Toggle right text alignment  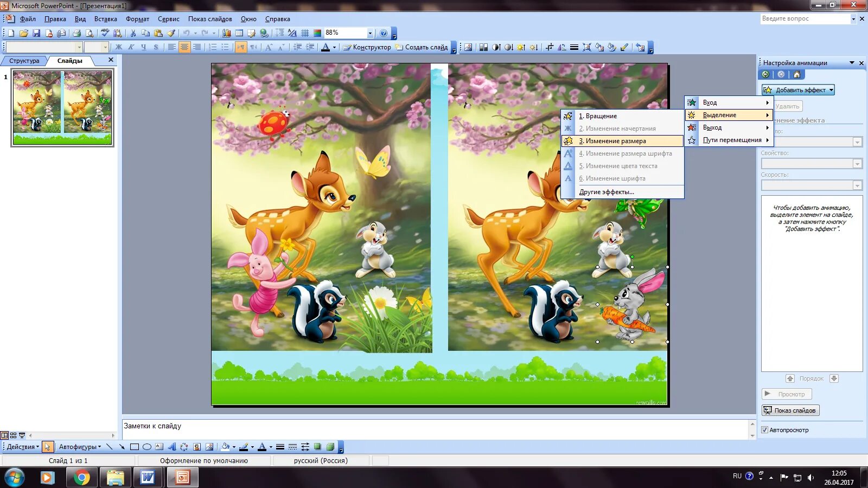coord(197,47)
